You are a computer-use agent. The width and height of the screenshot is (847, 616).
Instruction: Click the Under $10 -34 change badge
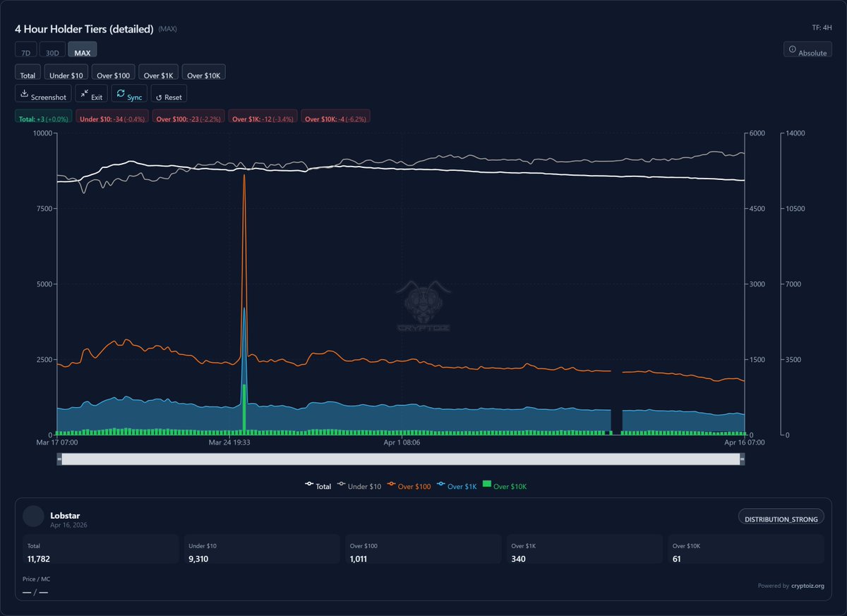113,116
